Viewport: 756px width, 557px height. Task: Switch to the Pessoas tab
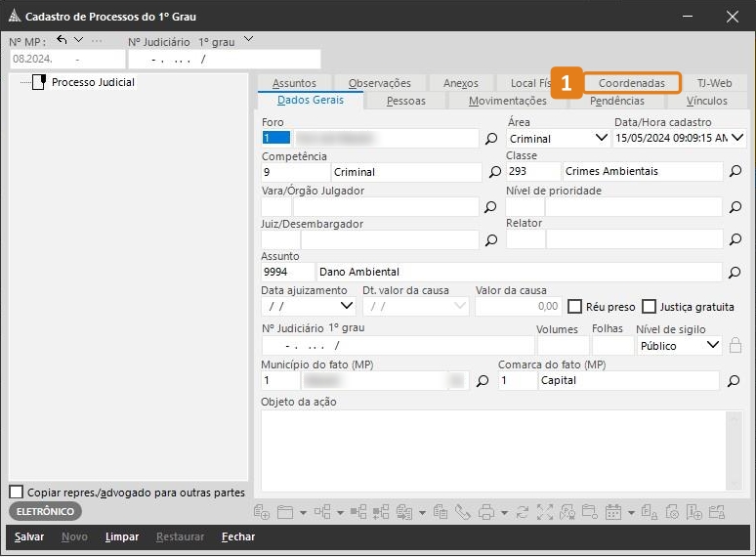coord(406,101)
